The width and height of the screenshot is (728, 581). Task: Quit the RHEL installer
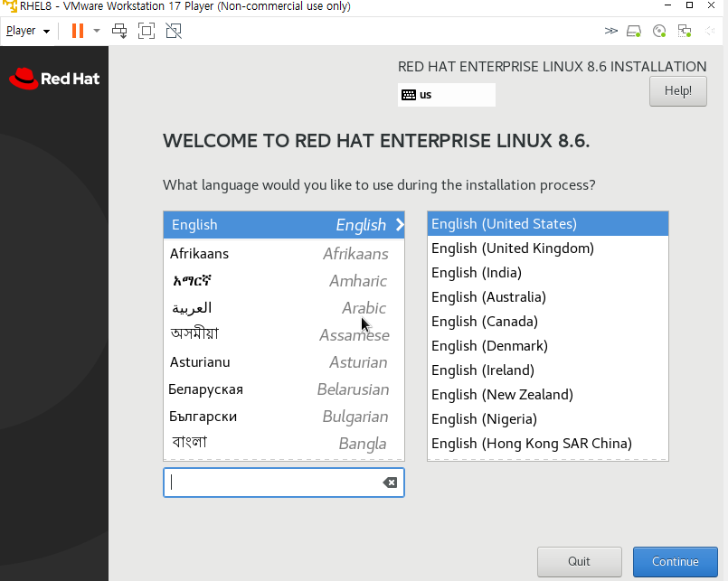(x=579, y=561)
